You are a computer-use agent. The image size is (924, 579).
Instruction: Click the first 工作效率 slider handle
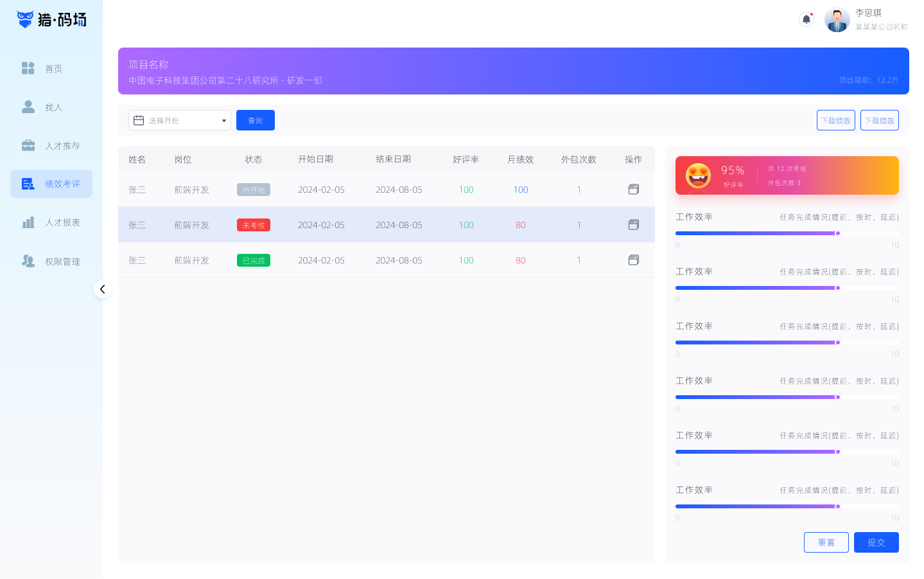[837, 233]
